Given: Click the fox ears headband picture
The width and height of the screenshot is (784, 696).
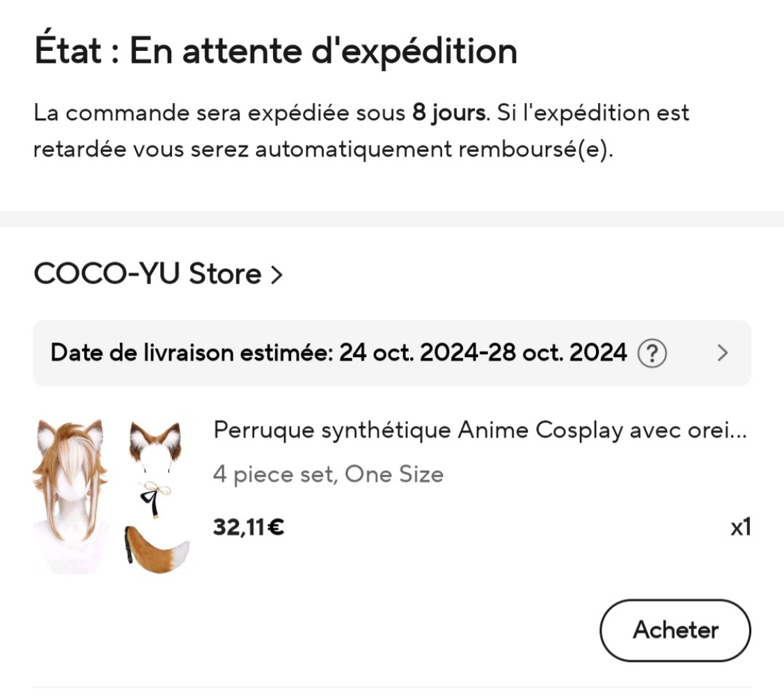Looking at the screenshot, I should (155, 443).
